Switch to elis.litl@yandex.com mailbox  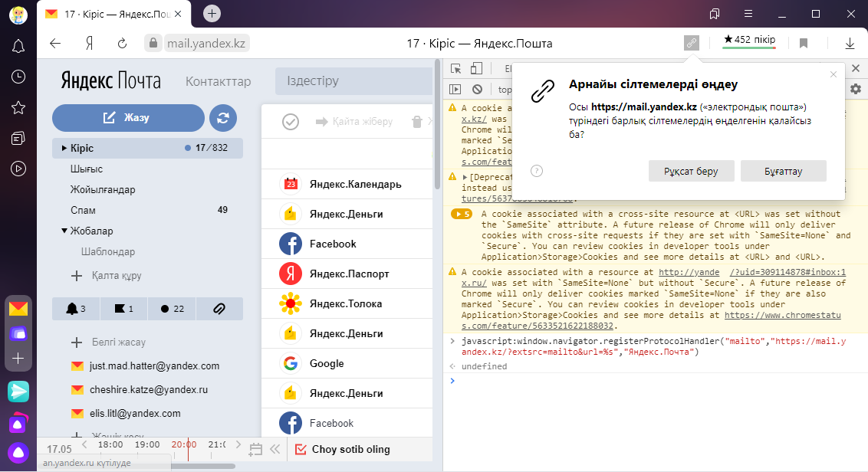[x=127, y=413]
